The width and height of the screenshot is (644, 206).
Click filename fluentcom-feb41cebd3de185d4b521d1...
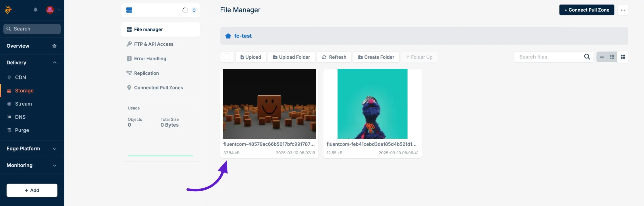pos(372,144)
